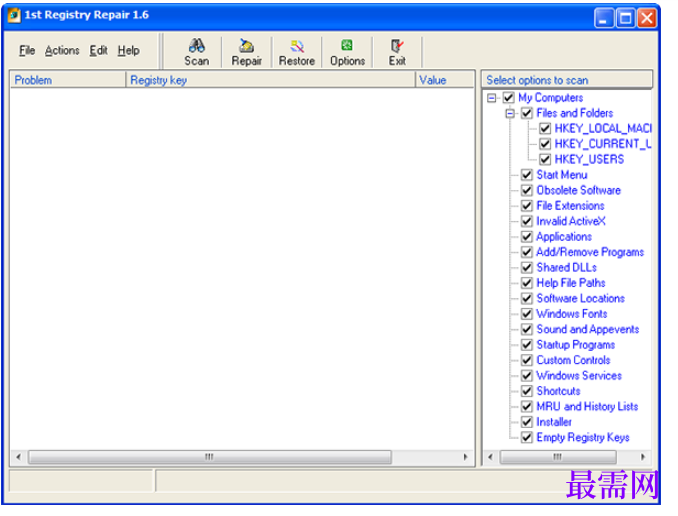The image size is (678, 516).
Task: Uncheck the Custom Controls checkbox
Action: 527,360
